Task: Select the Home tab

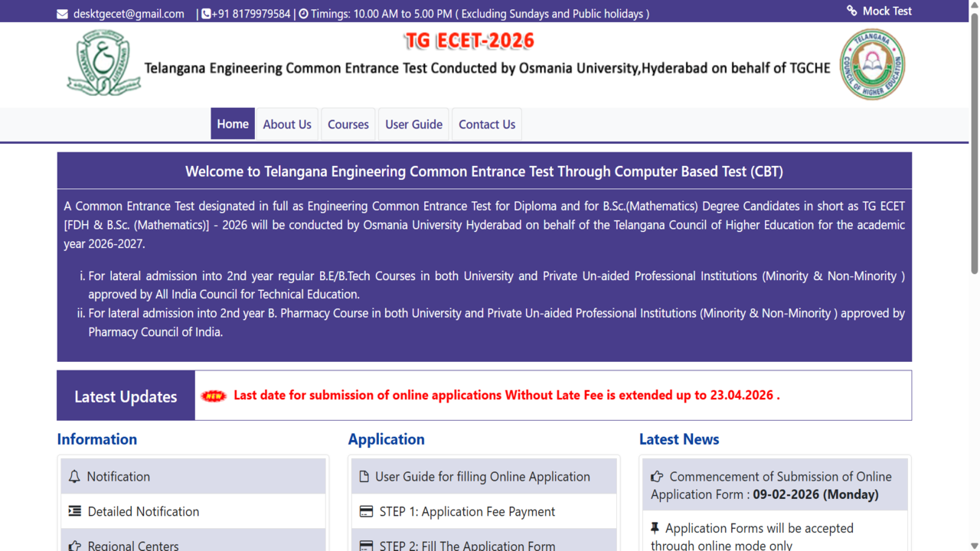Action: click(x=233, y=123)
